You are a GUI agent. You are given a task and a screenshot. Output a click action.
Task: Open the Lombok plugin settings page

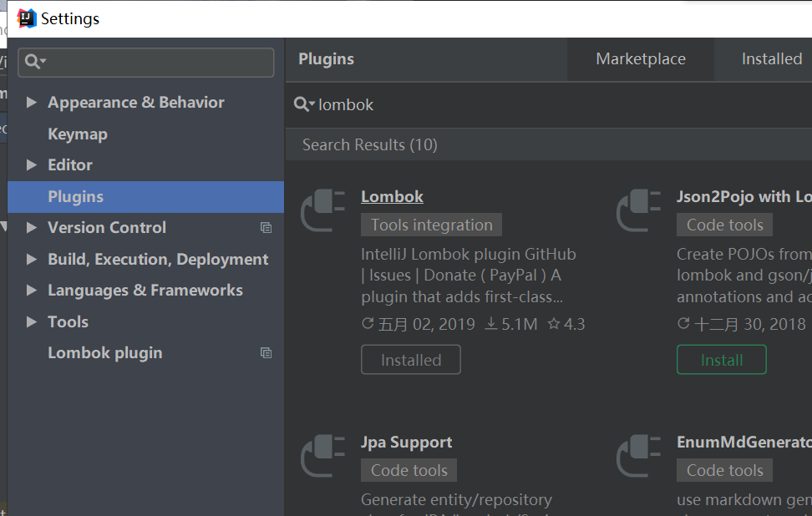(x=105, y=353)
